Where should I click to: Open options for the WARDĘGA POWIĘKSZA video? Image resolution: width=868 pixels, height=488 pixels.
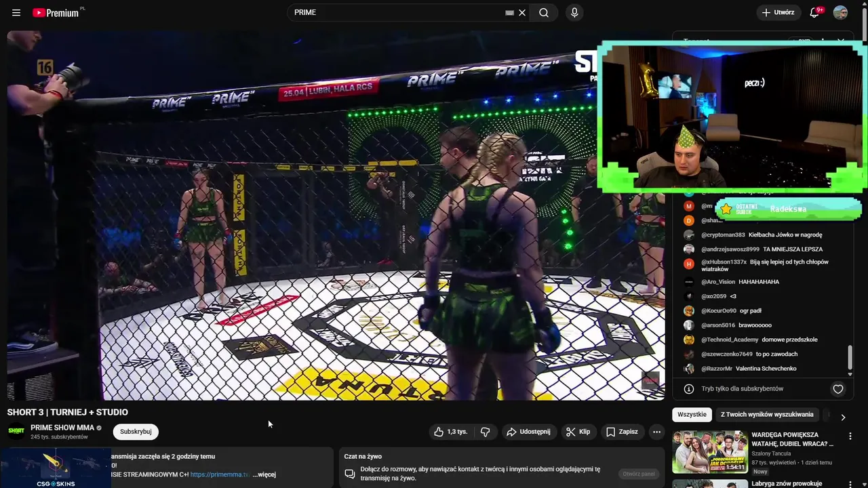tap(850, 436)
